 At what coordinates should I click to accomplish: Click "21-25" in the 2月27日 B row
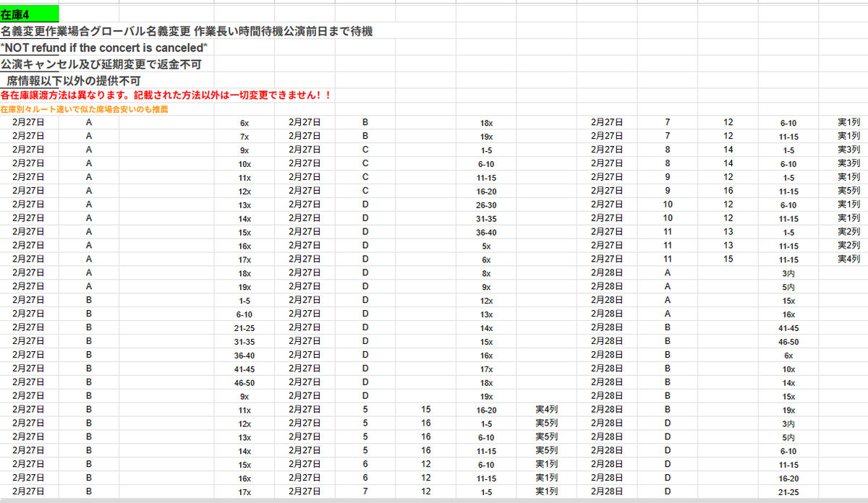[x=244, y=328]
